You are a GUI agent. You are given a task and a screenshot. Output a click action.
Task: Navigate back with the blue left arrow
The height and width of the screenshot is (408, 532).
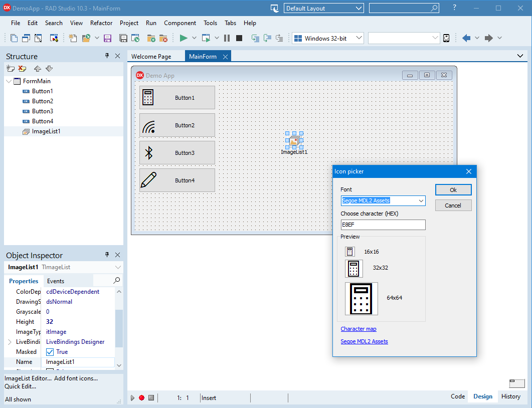466,38
